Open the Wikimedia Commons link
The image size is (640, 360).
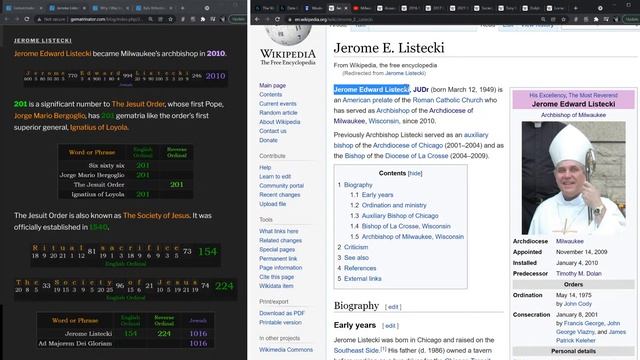coord(286,350)
